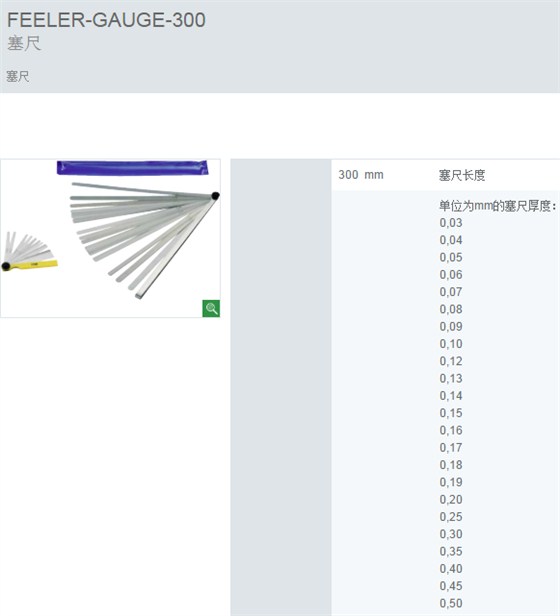Select thickness value 0,16
Viewport: 560px width, 616px height.
[x=451, y=430]
